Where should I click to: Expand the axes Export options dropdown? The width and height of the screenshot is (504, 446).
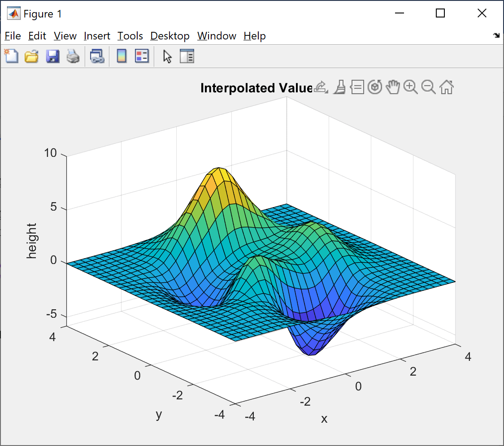(x=321, y=87)
